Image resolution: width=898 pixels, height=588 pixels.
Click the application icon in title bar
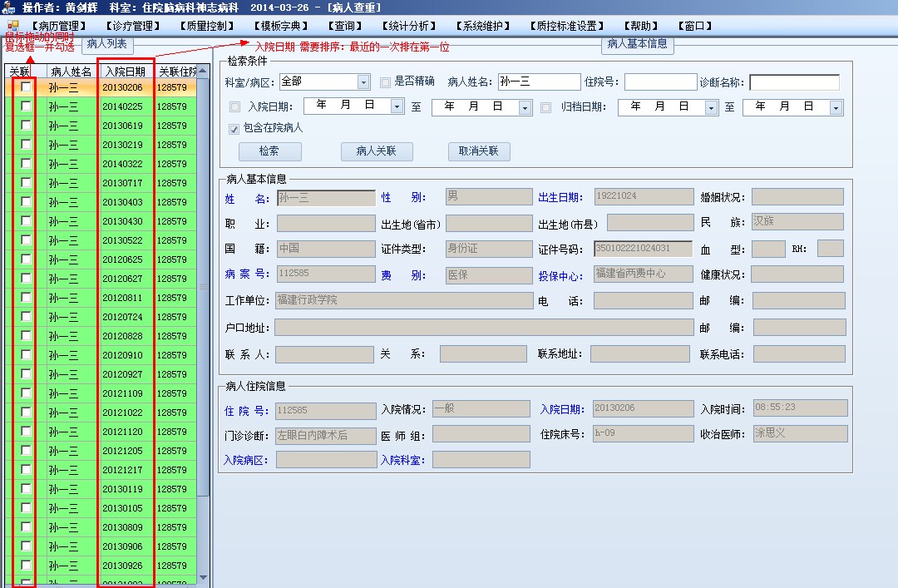[8, 7]
